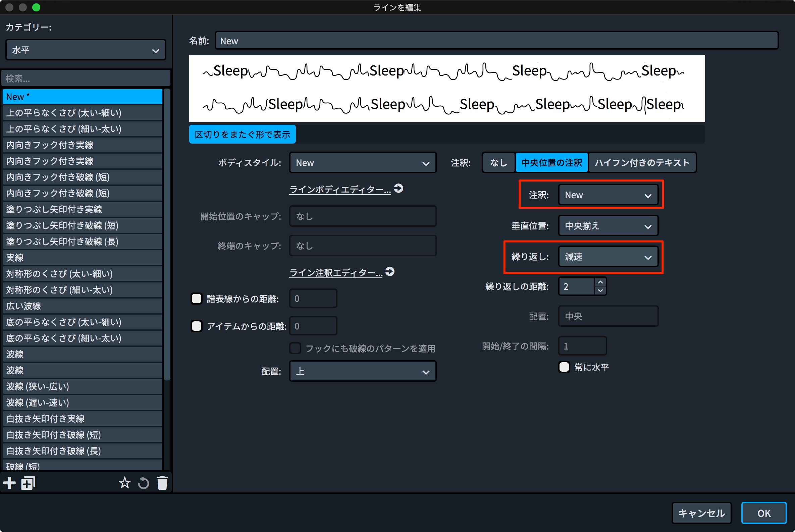Click the 繰り返しの距離 value field
795x532 pixels.
577,287
